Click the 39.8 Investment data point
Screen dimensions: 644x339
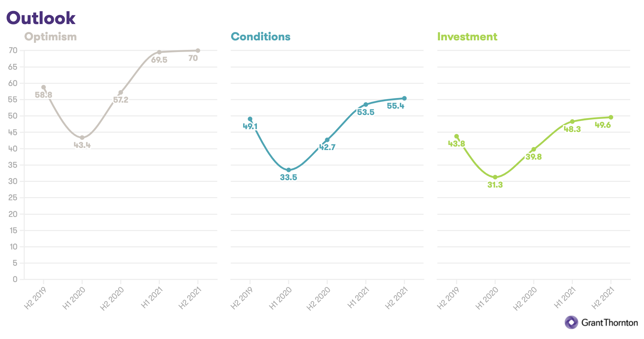534,149
